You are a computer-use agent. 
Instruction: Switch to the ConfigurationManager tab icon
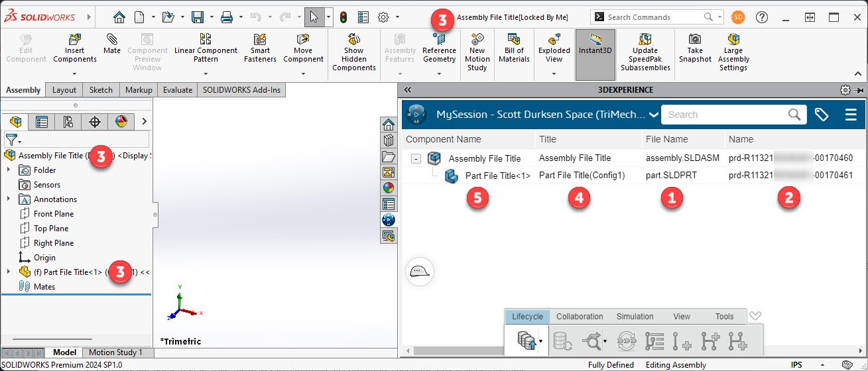pyautogui.click(x=68, y=121)
